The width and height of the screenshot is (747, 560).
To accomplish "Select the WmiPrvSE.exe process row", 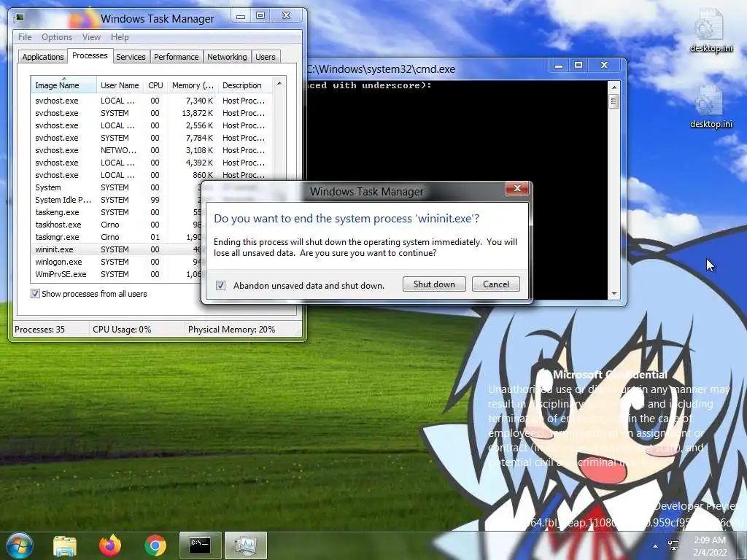I will coord(116,274).
